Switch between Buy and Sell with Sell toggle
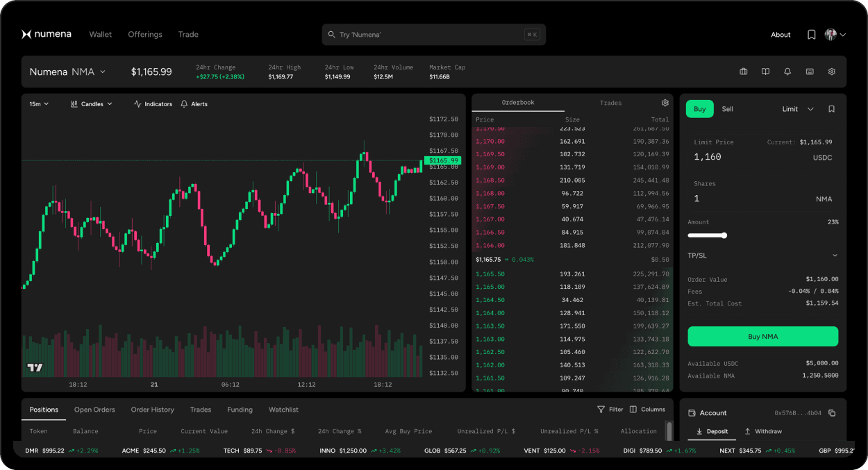This screenshot has height=470, width=868. click(727, 109)
